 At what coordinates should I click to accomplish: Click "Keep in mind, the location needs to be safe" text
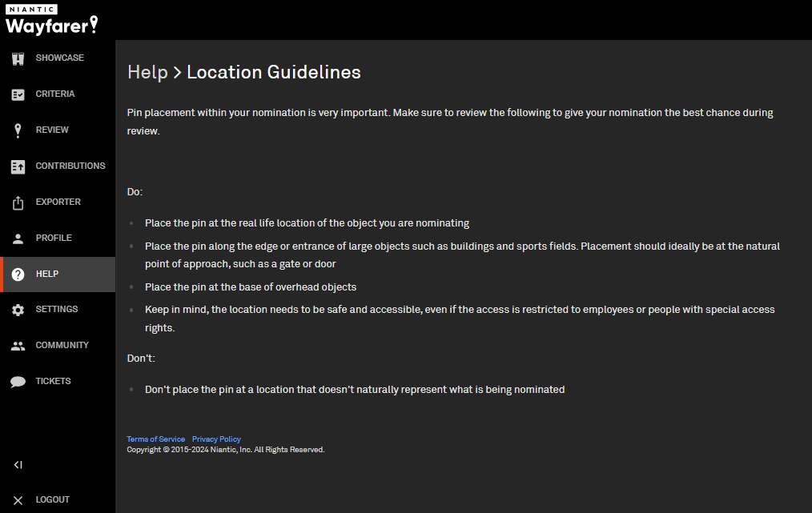tap(460, 319)
